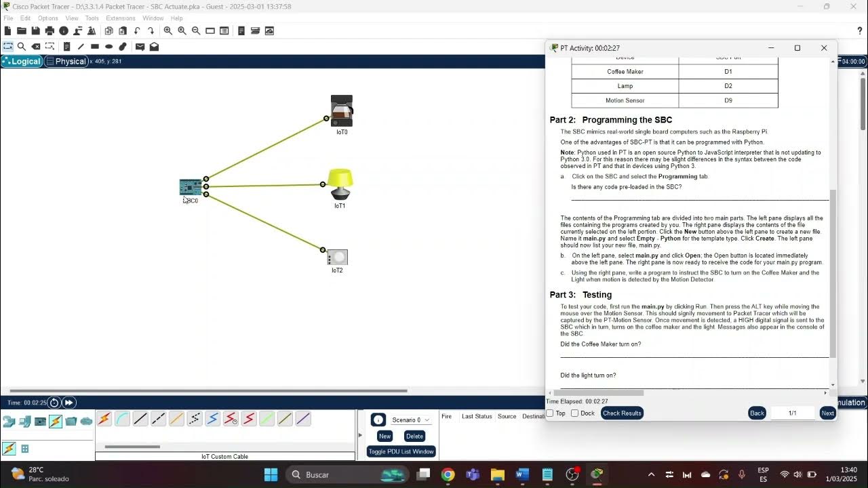Create a new file with toolbar icon
This screenshot has width=868, height=488.
click(x=7, y=30)
